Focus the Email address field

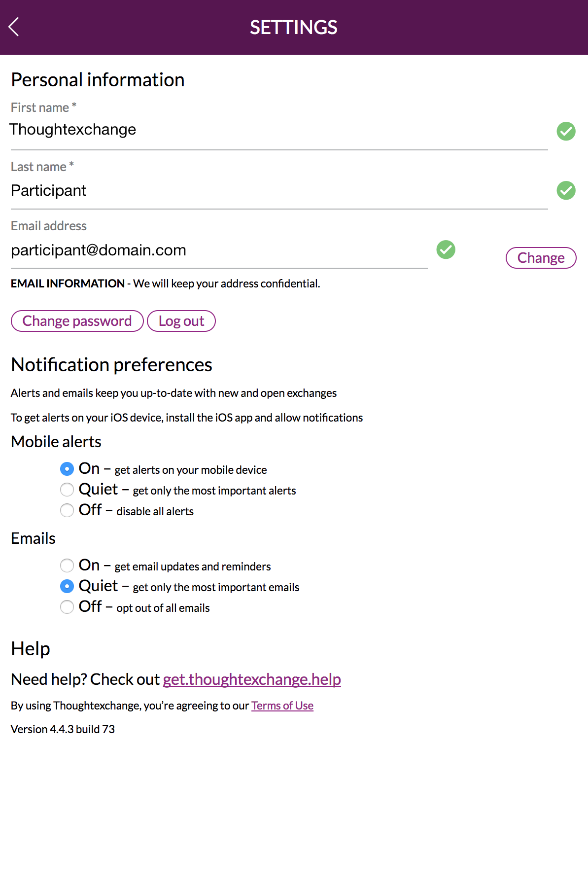[x=219, y=250]
